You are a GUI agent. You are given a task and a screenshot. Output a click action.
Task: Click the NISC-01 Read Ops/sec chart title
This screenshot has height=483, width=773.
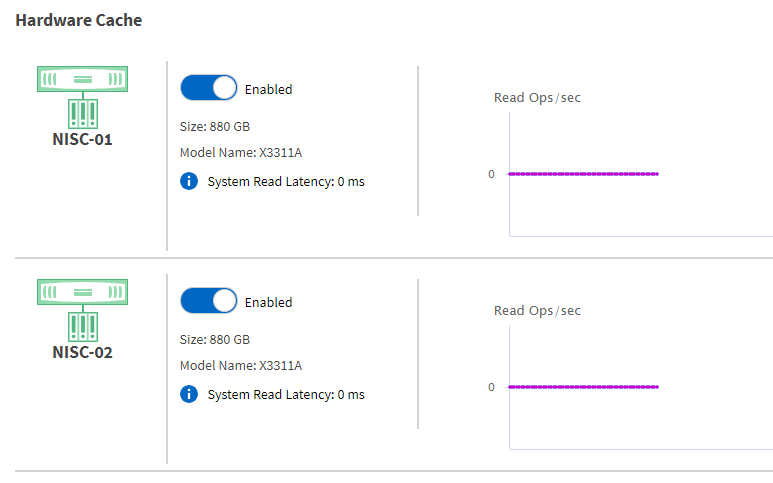coord(537,98)
